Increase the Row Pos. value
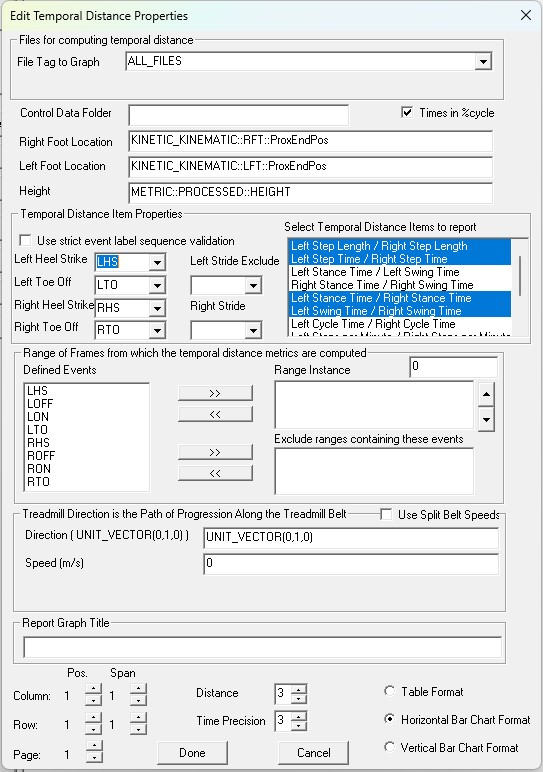This screenshot has width=543, height=772. (x=94, y=718)
